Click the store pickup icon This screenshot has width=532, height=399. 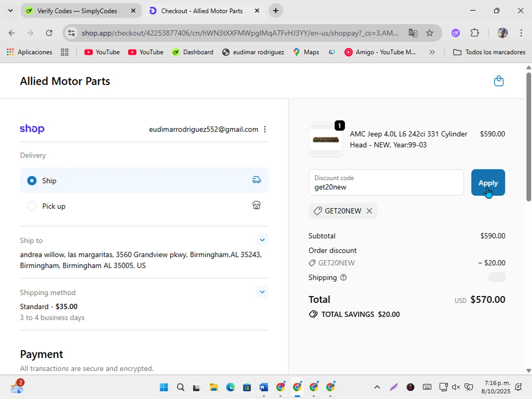(x=256, y=205)
